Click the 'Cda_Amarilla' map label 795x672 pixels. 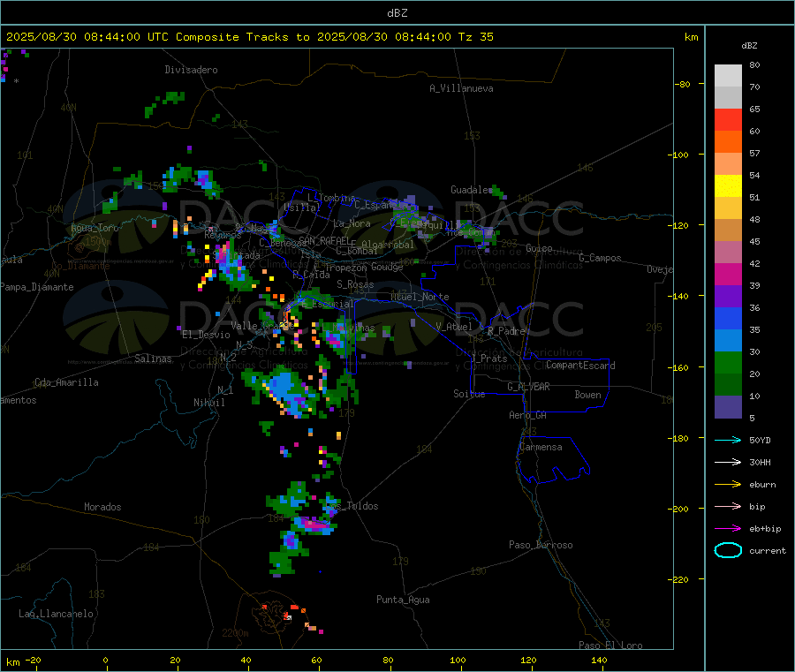coord(66,382)
